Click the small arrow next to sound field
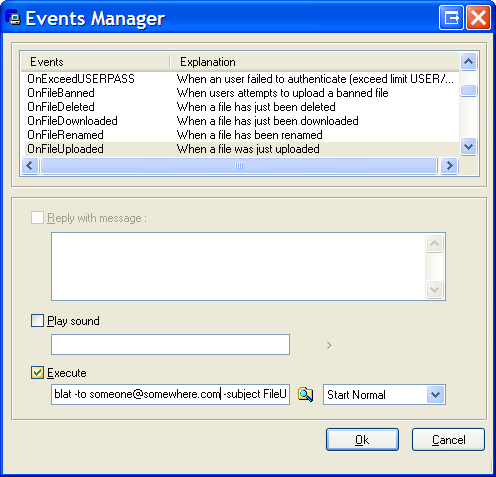Viewport: 496px width, 477px height. (x=329, y=345)
